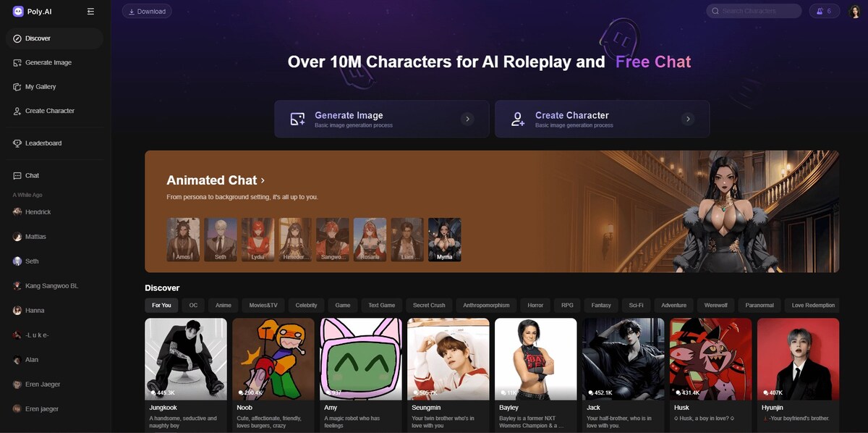This screenshot has width=868, height=433.
Task: Expand Generate Image card arrow
Action: point(467,119)
